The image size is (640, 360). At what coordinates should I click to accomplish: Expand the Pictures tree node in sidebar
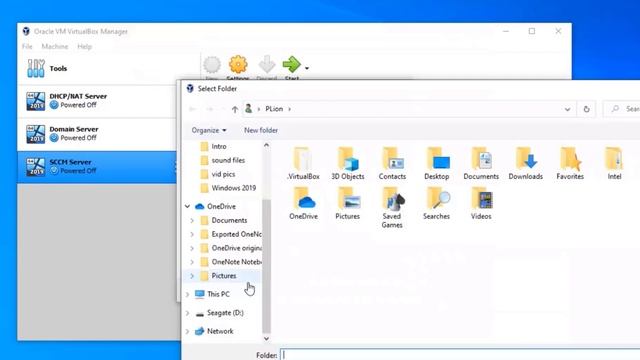click(x=192, y=276)
